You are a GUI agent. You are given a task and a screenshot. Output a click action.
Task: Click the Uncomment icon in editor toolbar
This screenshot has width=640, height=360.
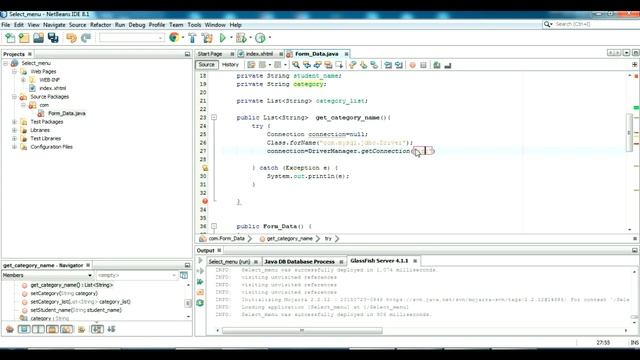click(448, 65)
